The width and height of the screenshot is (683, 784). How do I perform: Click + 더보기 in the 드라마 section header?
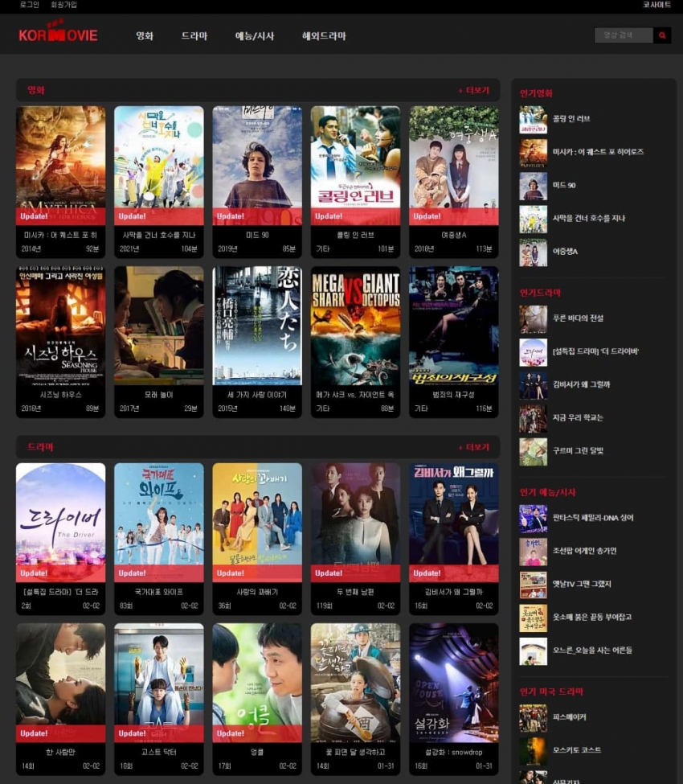click(x=473, y=448)
